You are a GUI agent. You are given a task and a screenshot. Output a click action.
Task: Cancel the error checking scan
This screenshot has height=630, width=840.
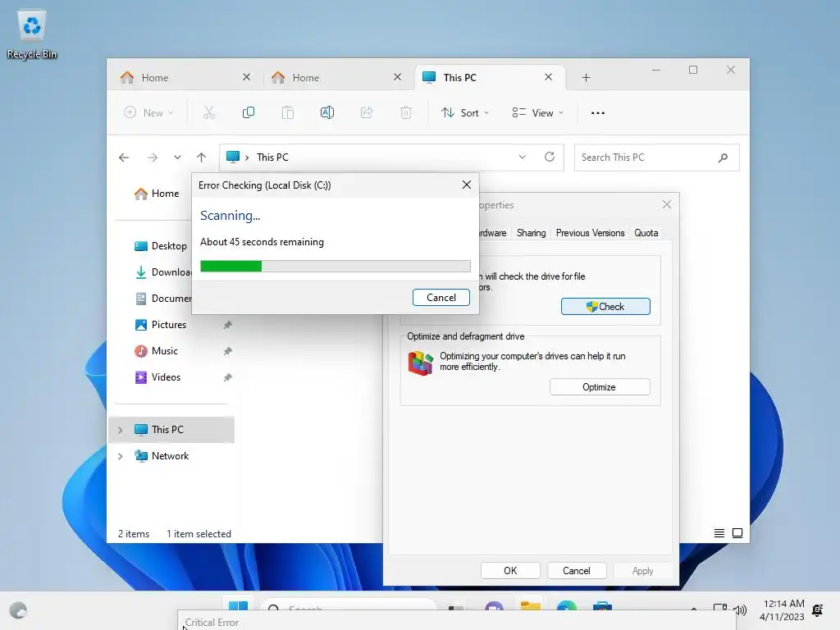point(441,297)
